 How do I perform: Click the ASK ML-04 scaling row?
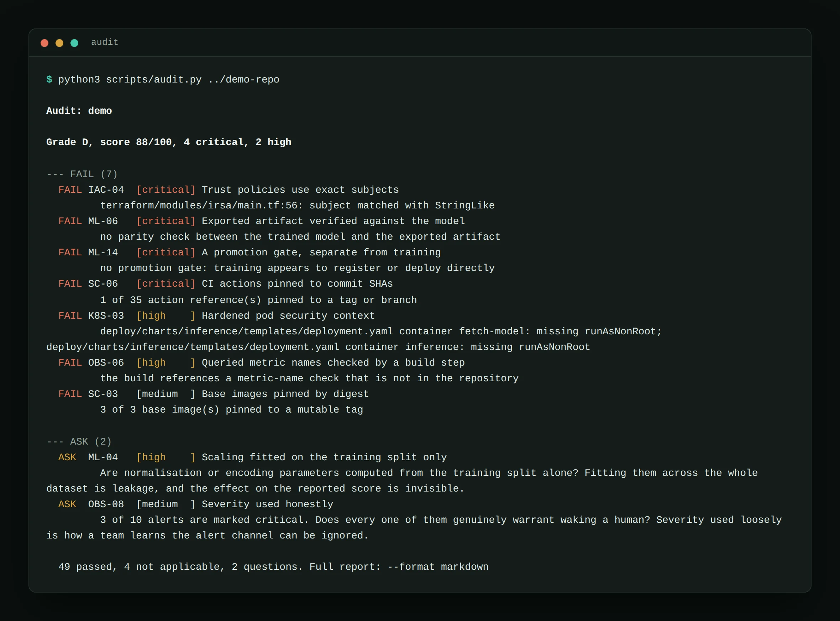(x=252, y=457)
